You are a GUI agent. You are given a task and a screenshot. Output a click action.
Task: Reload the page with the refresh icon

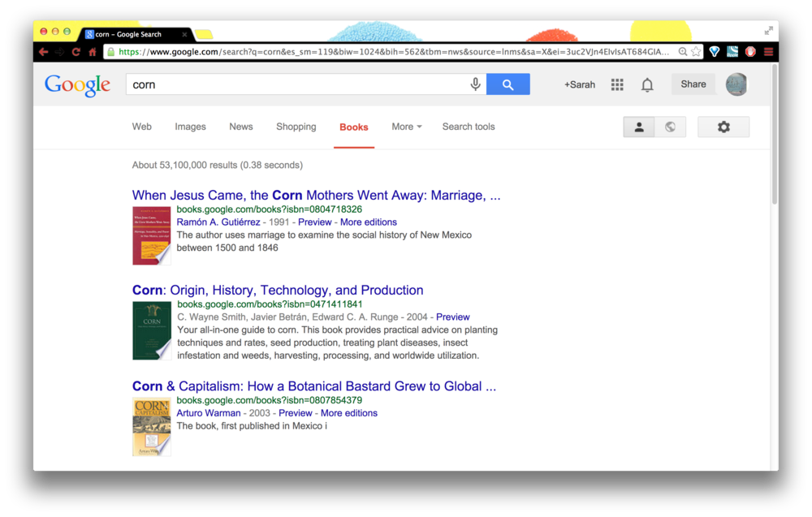pos(76,52)
